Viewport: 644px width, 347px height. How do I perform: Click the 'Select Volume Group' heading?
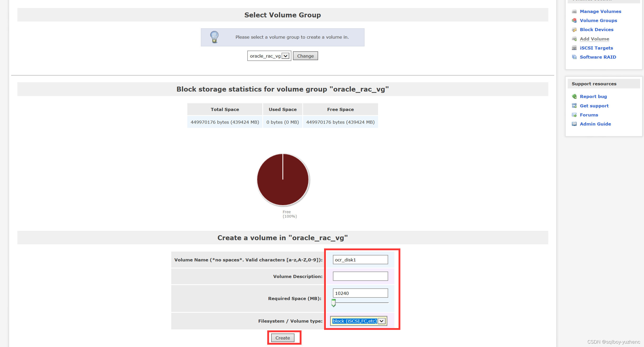pos(283,15)
